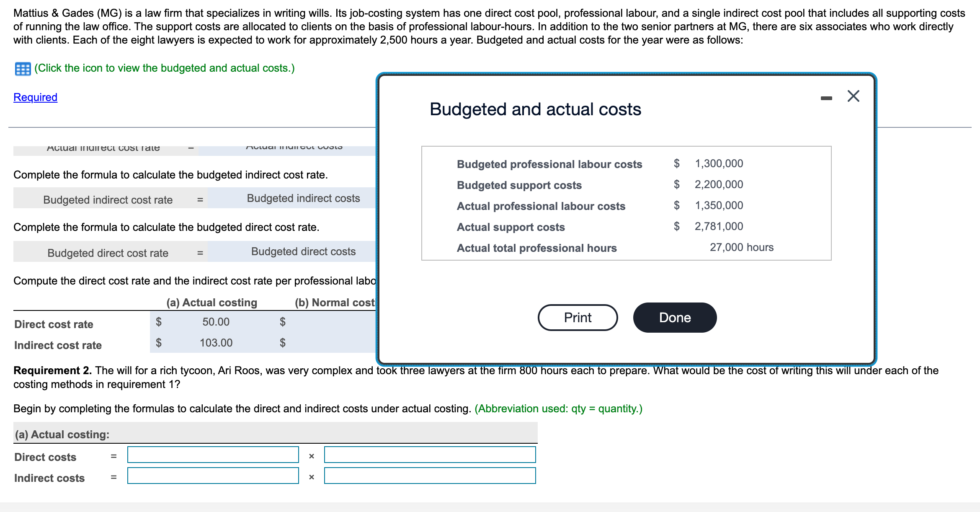Image resolution: width=980 pixels, height=512 pixels.
Task: Click the first Indirect costs input field
Action: tap(213, 477)
